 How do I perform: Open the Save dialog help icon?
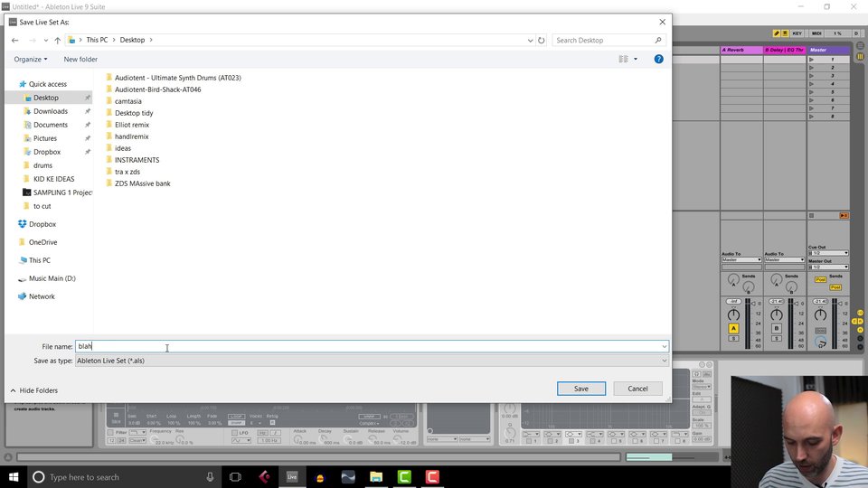pos(658,60)
